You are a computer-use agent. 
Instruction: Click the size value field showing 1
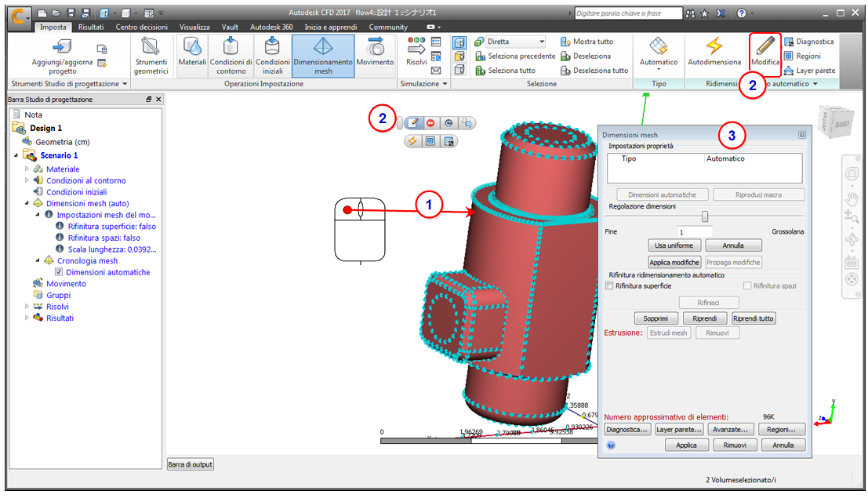tap(695, 231)
